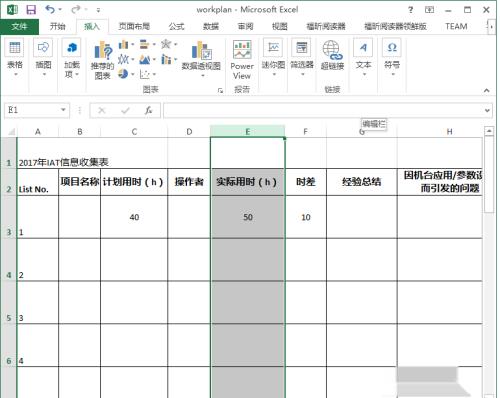This screenshot has height=398, width=500.
Task: Switch to the 数据 Data tab
Action: (211, 26)
